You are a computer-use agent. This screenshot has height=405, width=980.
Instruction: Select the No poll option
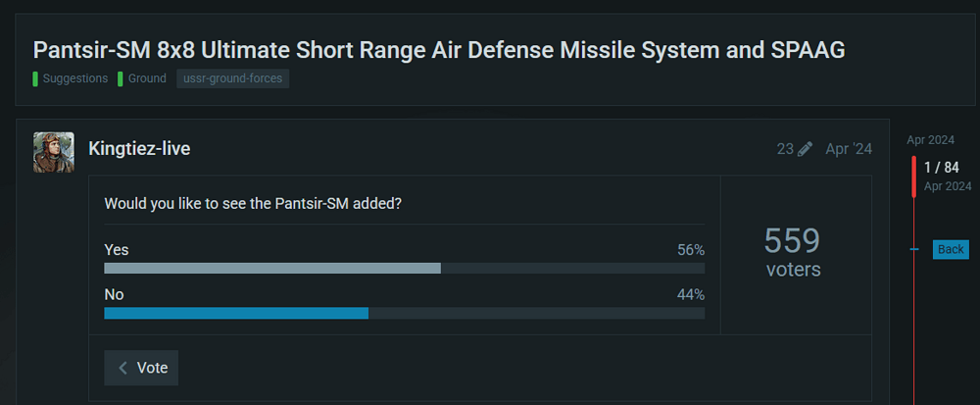[x=114, y=294]
